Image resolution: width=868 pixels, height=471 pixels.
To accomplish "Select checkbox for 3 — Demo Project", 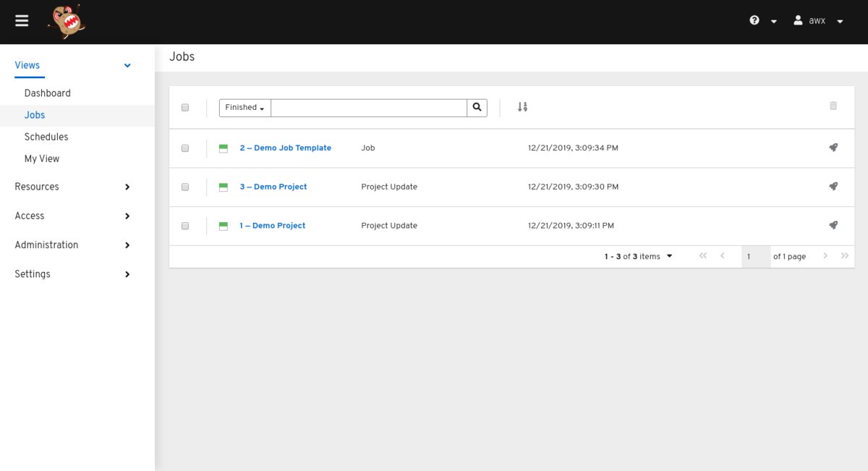I will [185, 187].
